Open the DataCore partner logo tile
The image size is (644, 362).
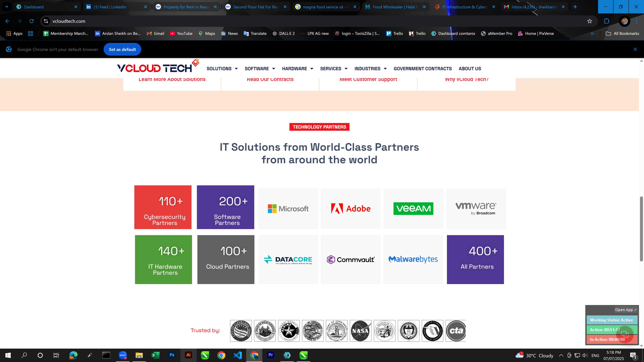click(288, 260)
